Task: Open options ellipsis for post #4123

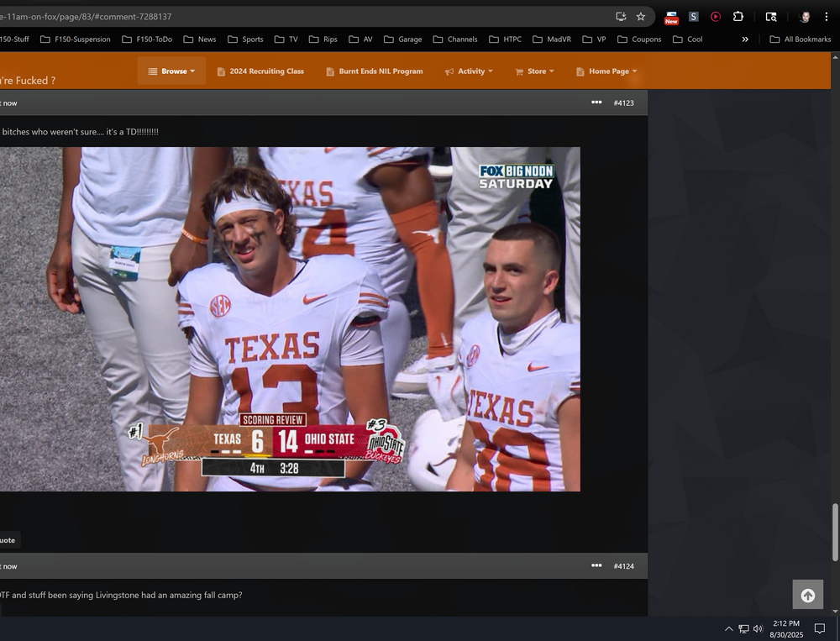Action: click(x=596, y=102)
